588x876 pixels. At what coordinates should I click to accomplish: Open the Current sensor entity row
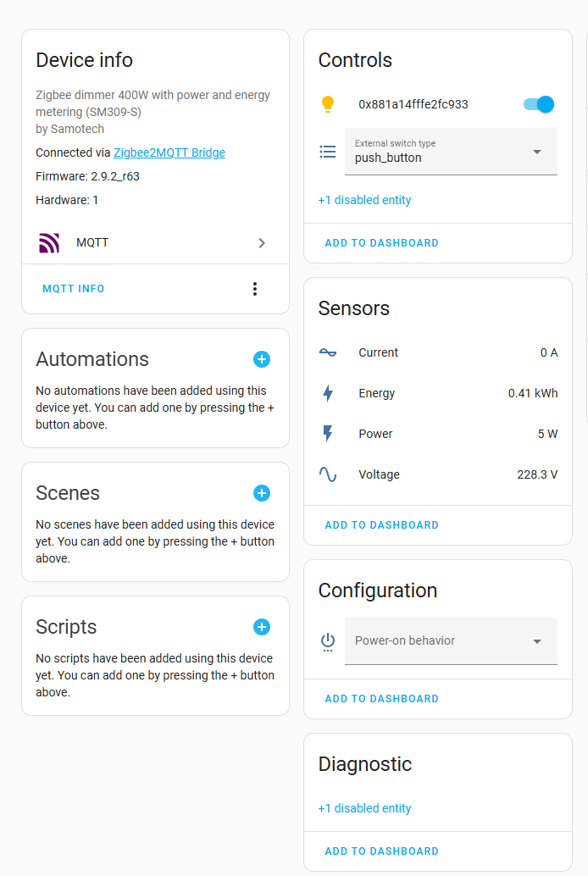pyautogui.click(x=438, y=352)
